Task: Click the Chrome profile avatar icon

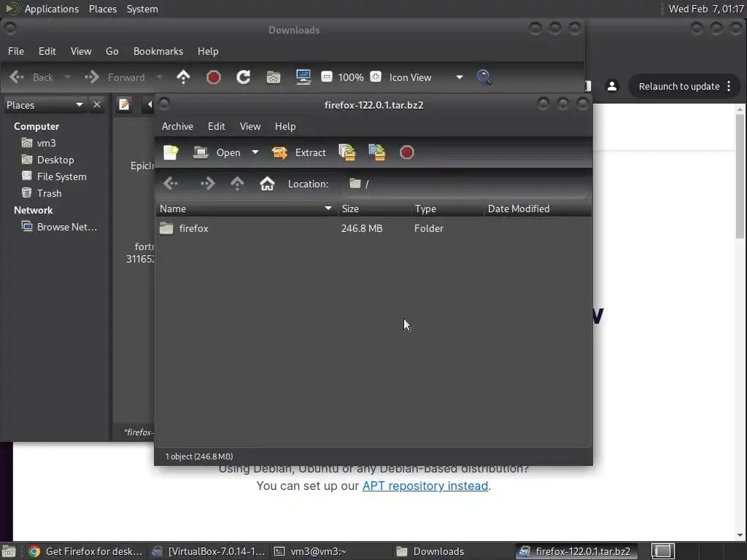Action: pos(612,86)
